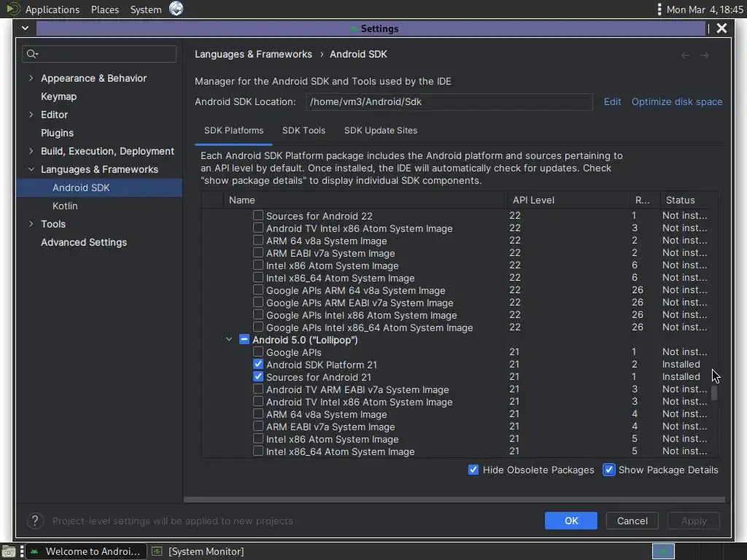Switch to the SDK Update Sites tab

tap(381, 131)
